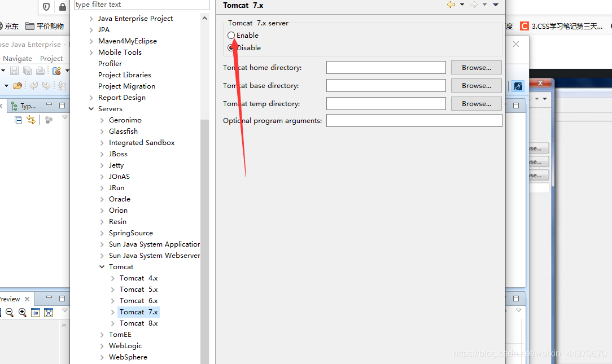Viewport: 612px width, 364px height.
Task: Select Project Libraries in the tree
Action: point(125,75)
